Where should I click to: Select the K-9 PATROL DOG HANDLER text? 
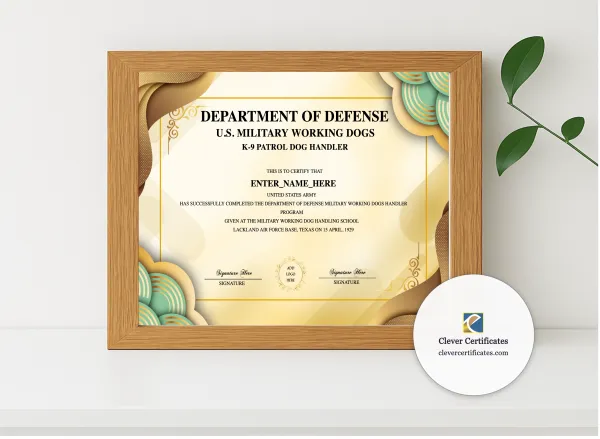tap(295, 147)
